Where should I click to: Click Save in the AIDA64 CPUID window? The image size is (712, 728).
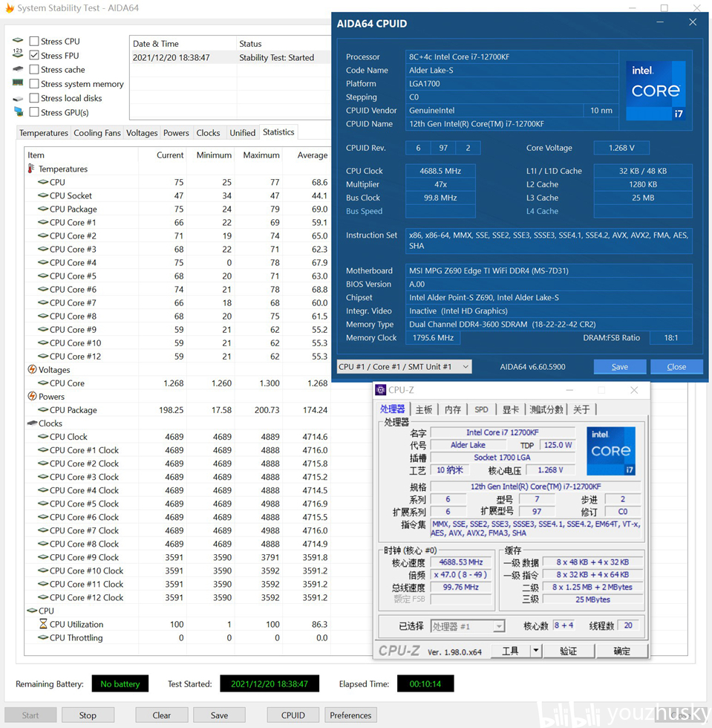point(620,367)
